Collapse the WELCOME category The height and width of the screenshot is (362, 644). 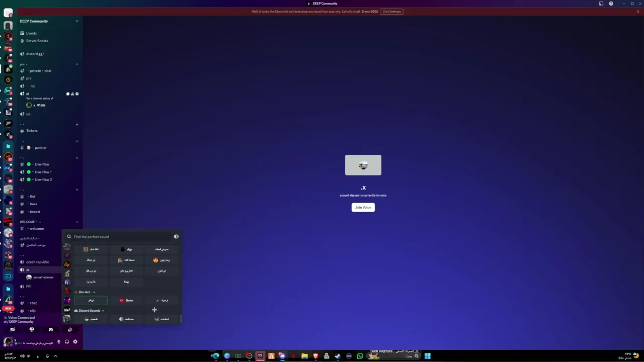30,222
